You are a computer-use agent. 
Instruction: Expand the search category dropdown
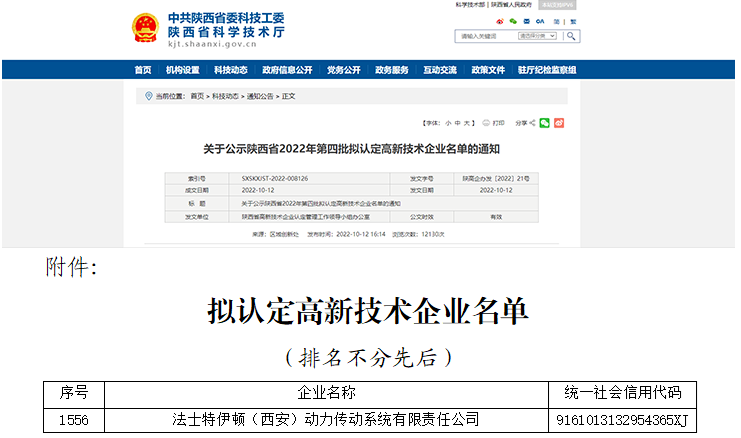coord(537,36)
